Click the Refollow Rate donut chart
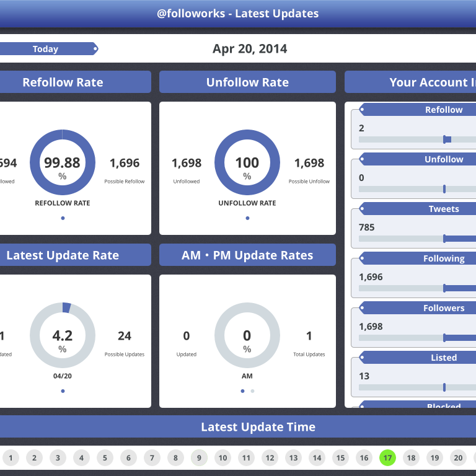 (x=63, y=162)
